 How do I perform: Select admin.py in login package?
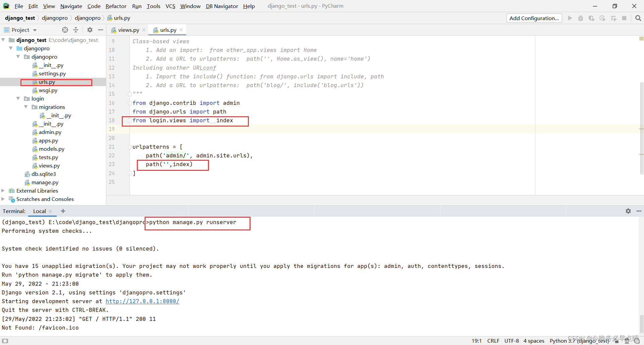[50, 132]
